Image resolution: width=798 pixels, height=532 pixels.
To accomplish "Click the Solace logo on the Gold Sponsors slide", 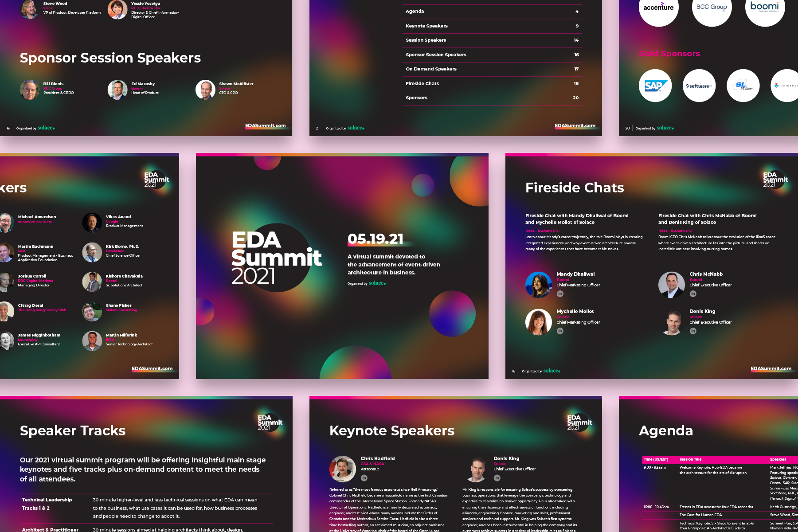I will tap(665, 128).
